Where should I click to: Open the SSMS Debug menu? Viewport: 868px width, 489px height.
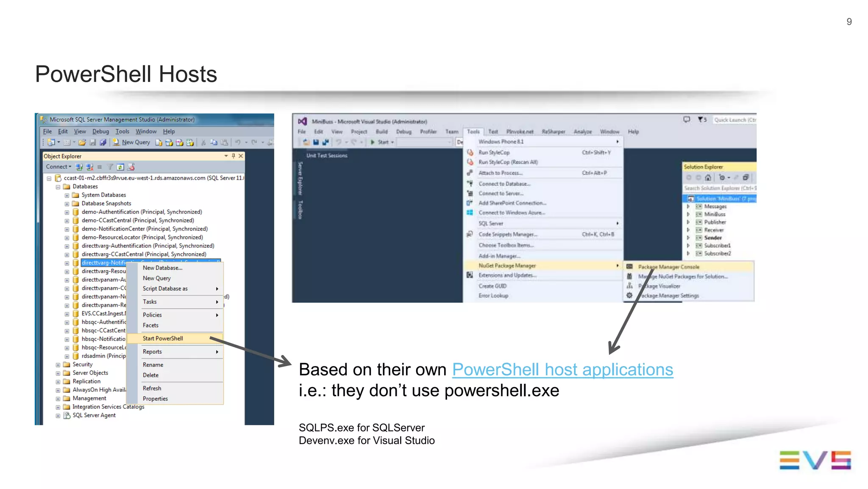coord(100,131)
